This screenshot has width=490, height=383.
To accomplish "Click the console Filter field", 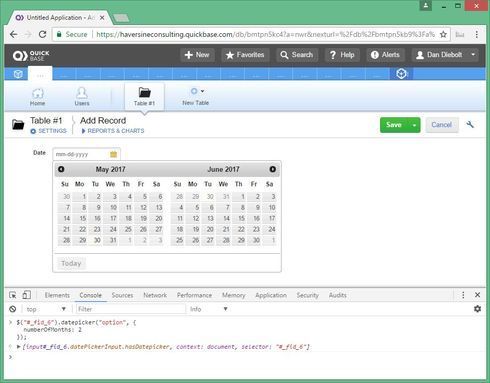I will (130, 309).
